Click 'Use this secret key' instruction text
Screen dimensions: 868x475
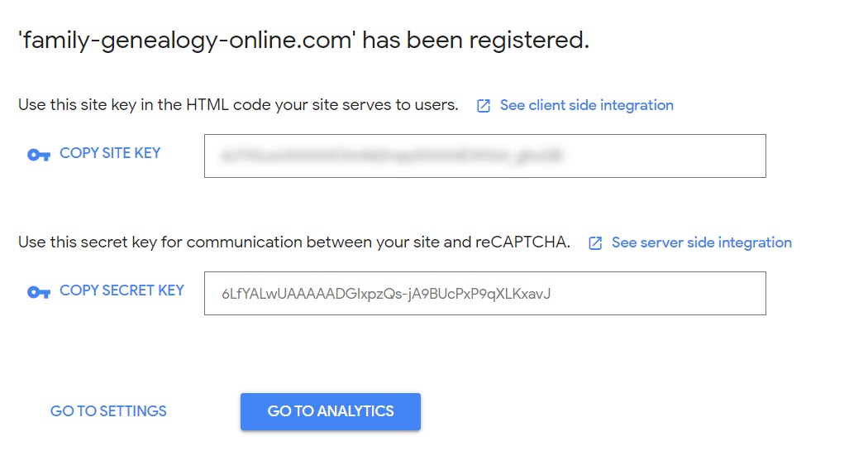(294, 242)
